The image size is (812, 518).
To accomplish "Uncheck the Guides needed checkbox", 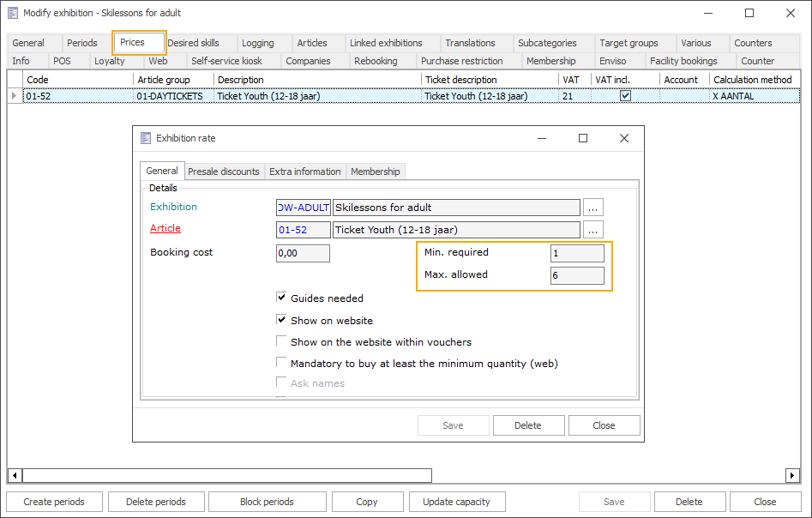I will click(281, 298).
